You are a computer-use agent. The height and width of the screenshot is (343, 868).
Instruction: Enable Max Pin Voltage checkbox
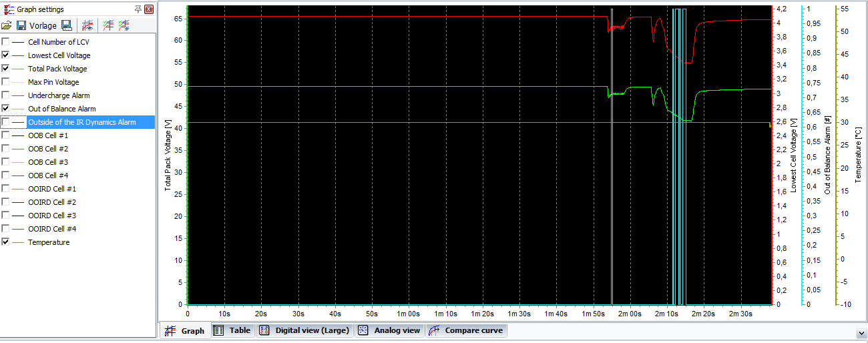(5, 82)
